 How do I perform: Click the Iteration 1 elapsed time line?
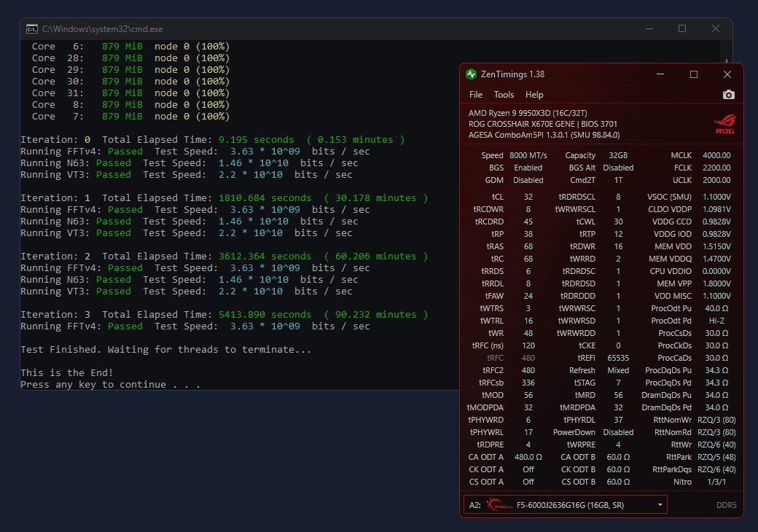224,198
